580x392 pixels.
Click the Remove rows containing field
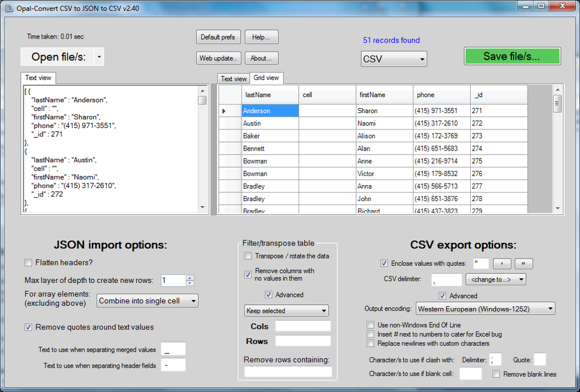(288, 372)
